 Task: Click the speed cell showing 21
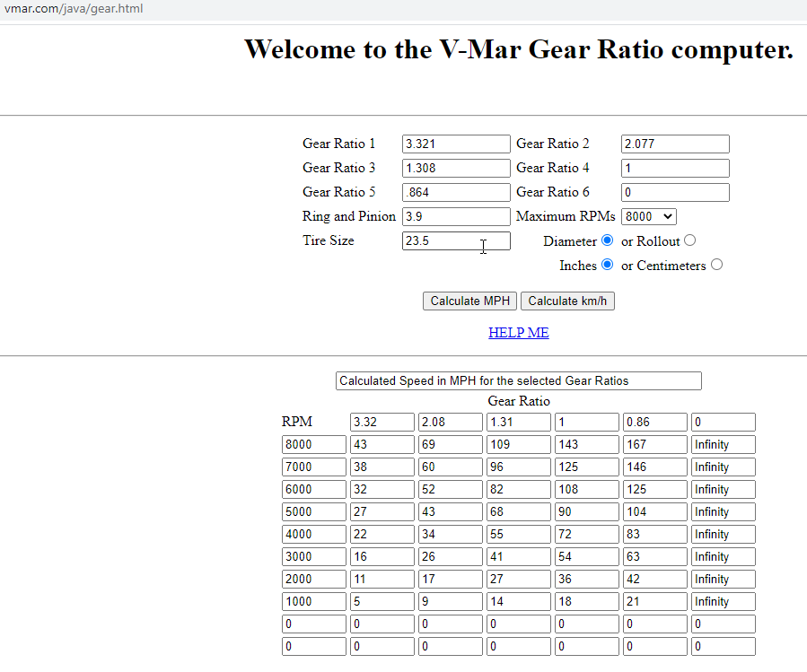(654, 601)
